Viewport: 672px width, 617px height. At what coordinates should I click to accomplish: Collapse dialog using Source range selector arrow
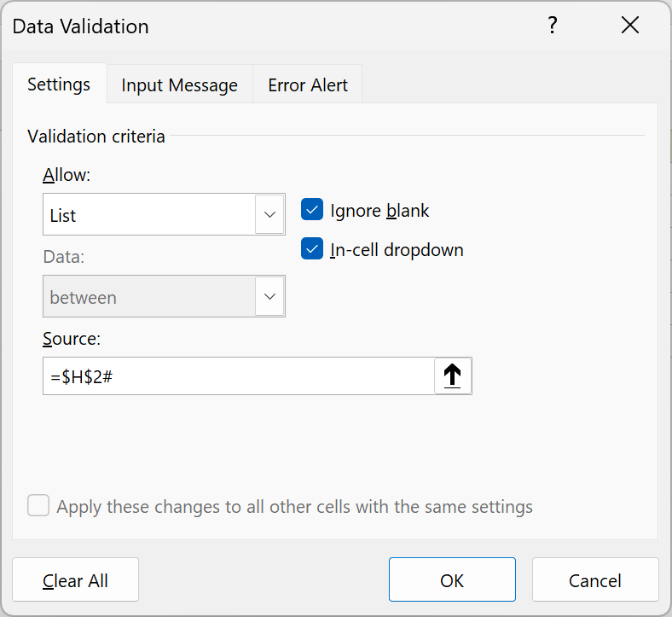click(453, 375)
